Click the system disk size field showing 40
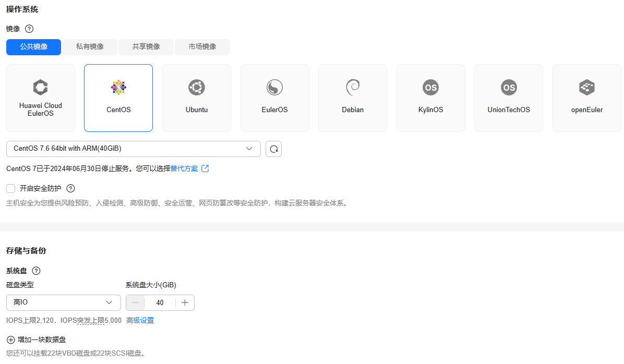This screenshot has width=624, height=364. (160, 303)
